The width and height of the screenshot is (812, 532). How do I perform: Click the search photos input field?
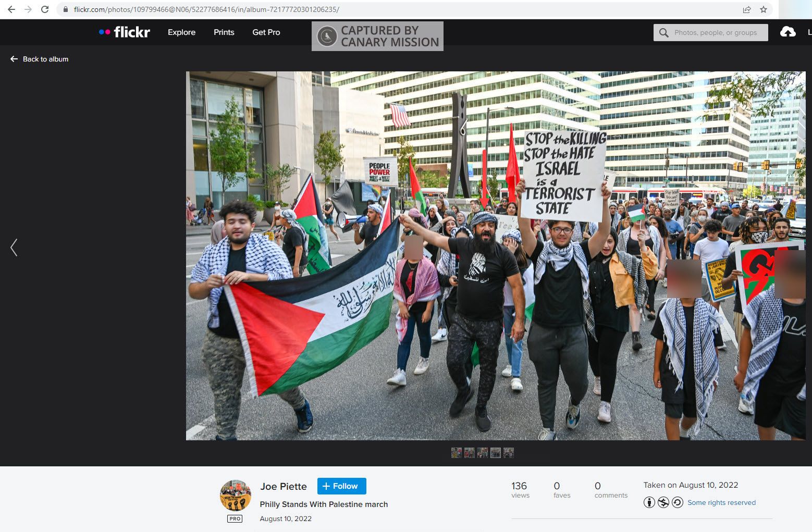715,32
